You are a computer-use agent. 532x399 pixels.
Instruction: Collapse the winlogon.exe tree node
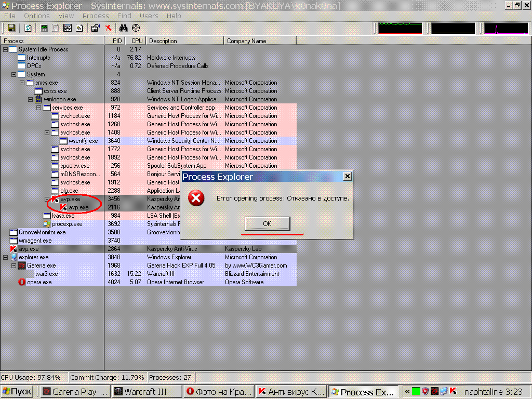point(31,99)
